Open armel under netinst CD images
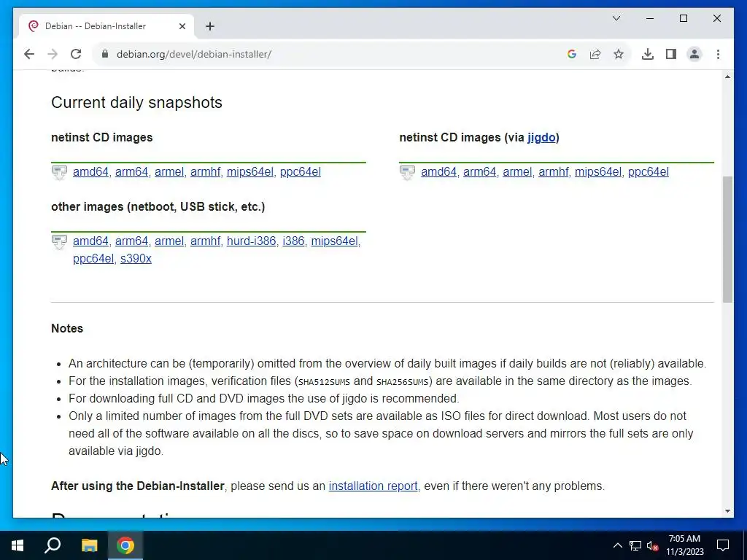 pyautogui.click(x=169, y=172)
